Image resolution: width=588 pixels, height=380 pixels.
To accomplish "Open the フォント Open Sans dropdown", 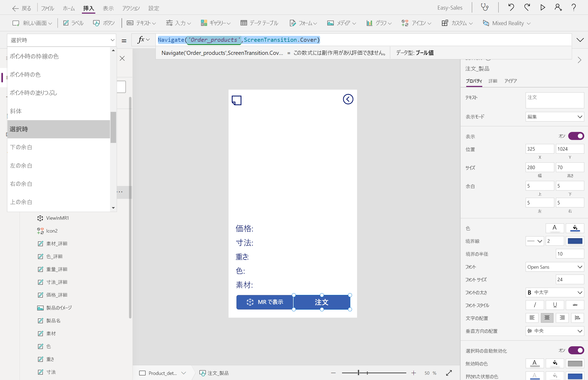I will click(555, 267).
